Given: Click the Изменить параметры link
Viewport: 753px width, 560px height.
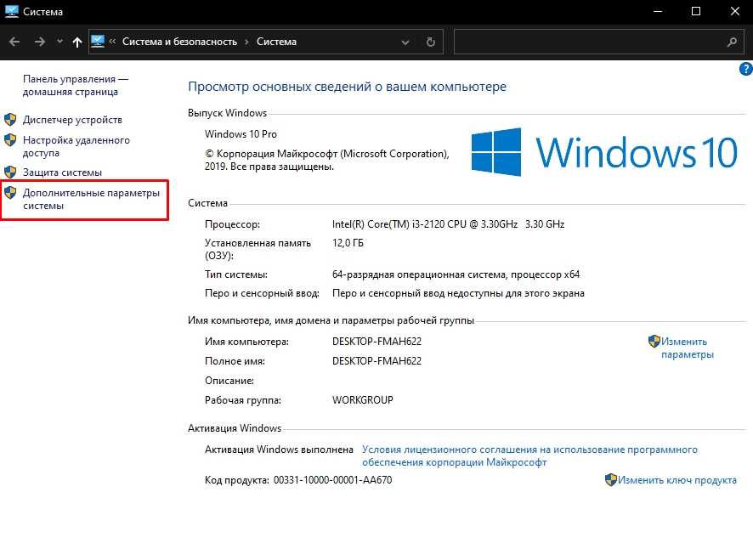Looking at the screenshot, I should [x=687, y=348].
